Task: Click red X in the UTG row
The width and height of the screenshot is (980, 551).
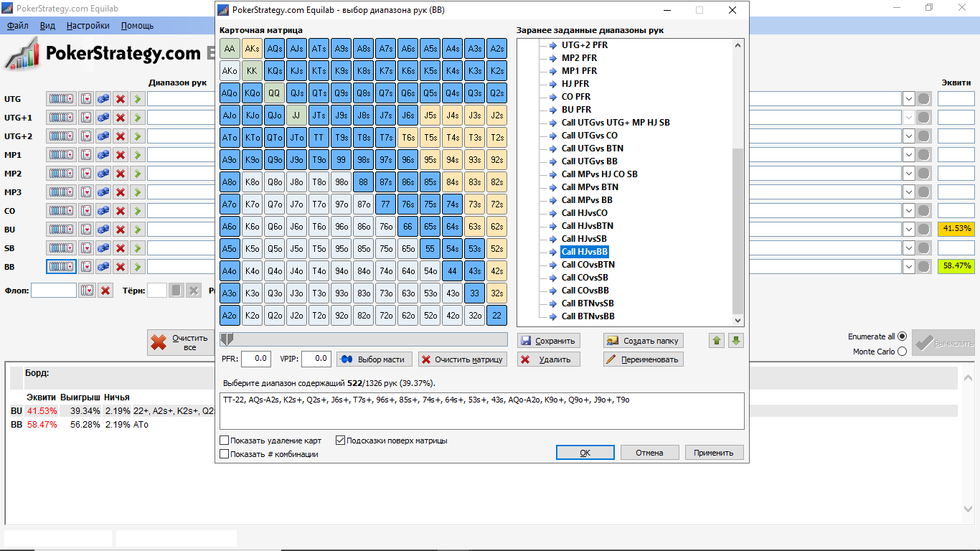Action: coord(121,99)
